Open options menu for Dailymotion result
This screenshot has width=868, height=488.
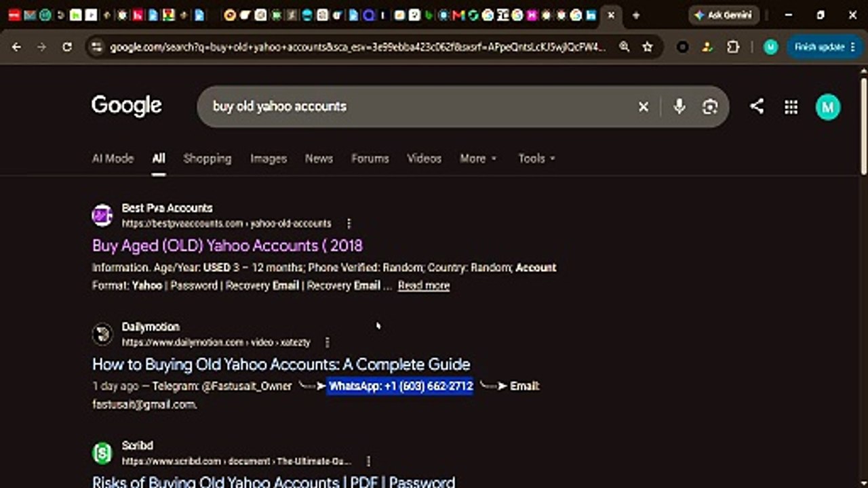328,342
